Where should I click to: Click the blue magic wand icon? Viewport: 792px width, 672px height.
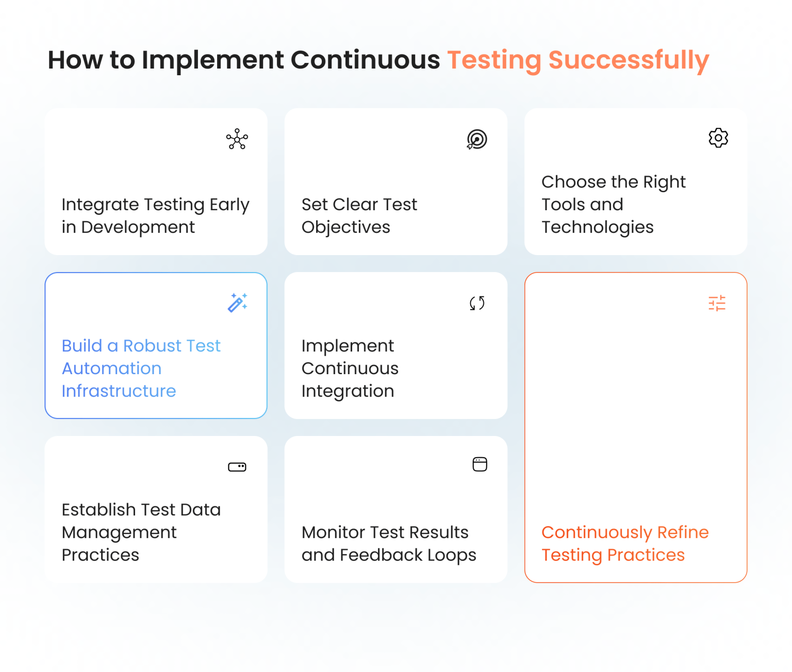coord(238,303)
